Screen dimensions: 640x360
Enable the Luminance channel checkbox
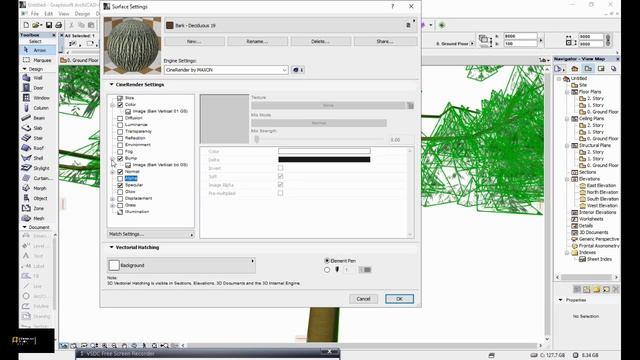120,125
